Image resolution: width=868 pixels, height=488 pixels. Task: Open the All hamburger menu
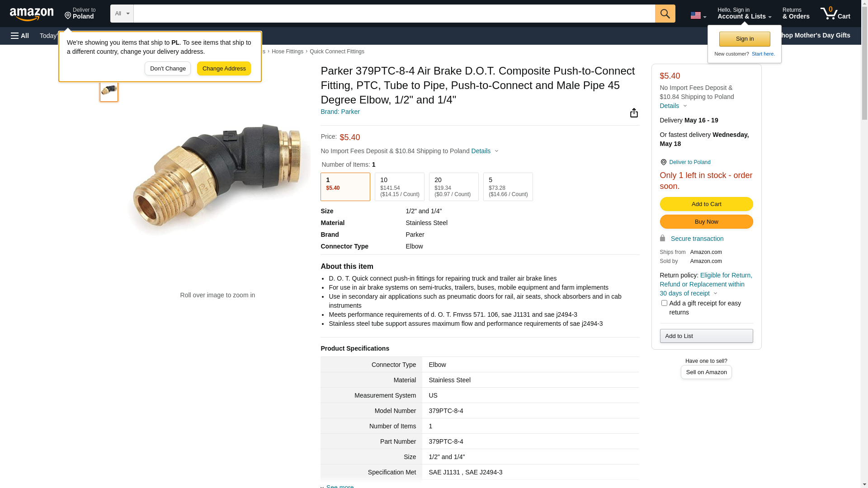click(20, 36)
